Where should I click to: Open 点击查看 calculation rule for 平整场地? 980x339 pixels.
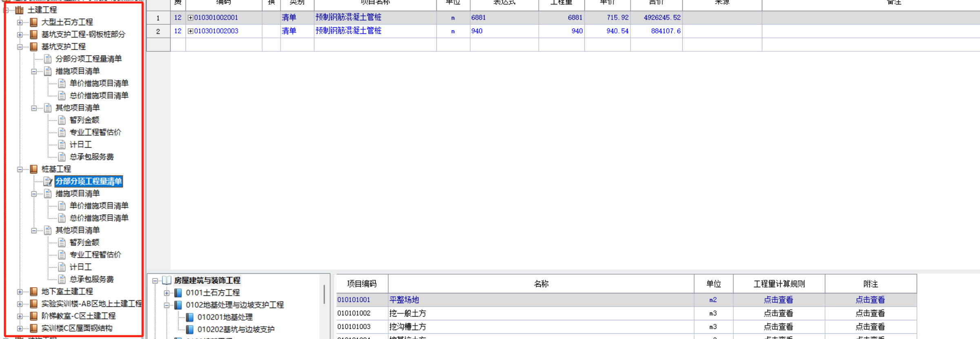point(778,300)
